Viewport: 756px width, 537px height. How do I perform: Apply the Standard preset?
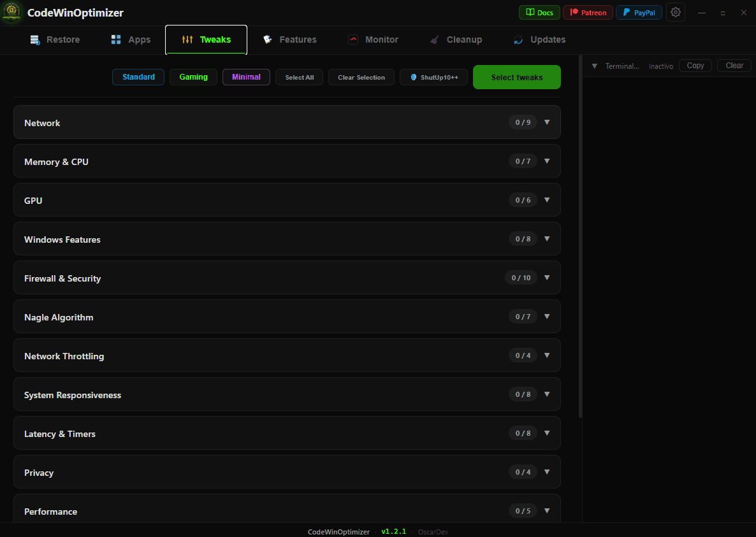coord(138,77)
